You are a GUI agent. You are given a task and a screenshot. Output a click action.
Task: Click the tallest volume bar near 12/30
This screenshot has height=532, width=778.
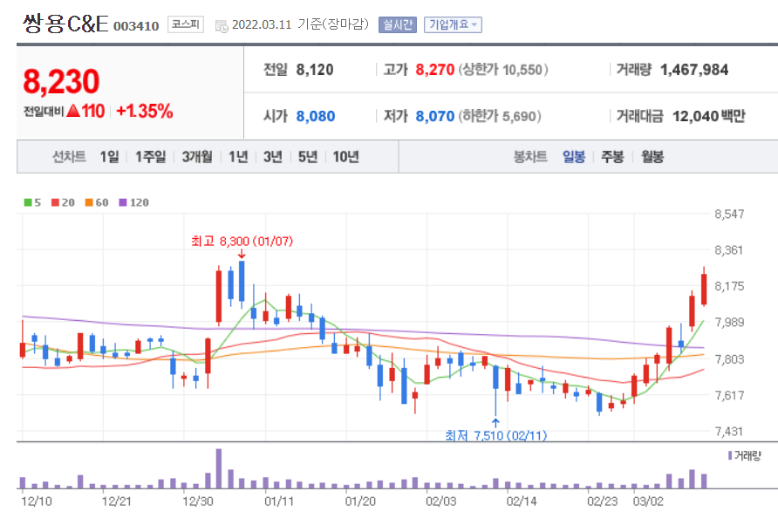click(x=219, y=468)
